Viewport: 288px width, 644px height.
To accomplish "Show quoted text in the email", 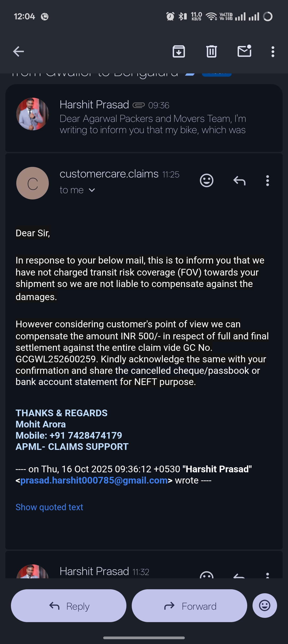I will click(49, 507).
